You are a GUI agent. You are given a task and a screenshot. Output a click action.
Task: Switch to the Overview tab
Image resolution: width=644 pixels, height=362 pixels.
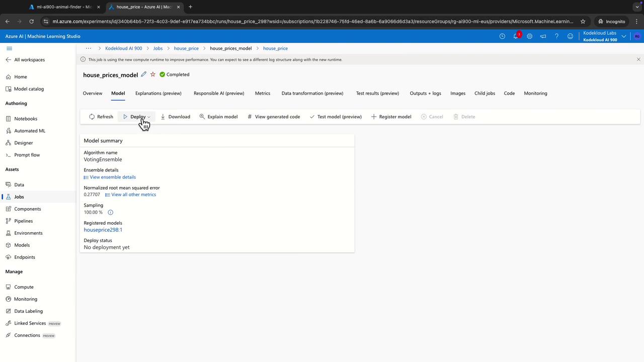pos(93,93)
